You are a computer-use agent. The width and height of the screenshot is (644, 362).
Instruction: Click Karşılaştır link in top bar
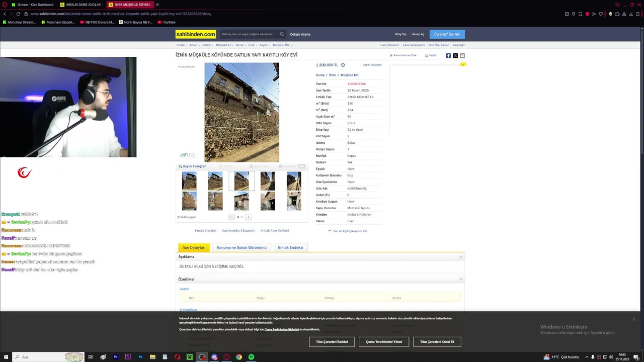click(459, 45)
